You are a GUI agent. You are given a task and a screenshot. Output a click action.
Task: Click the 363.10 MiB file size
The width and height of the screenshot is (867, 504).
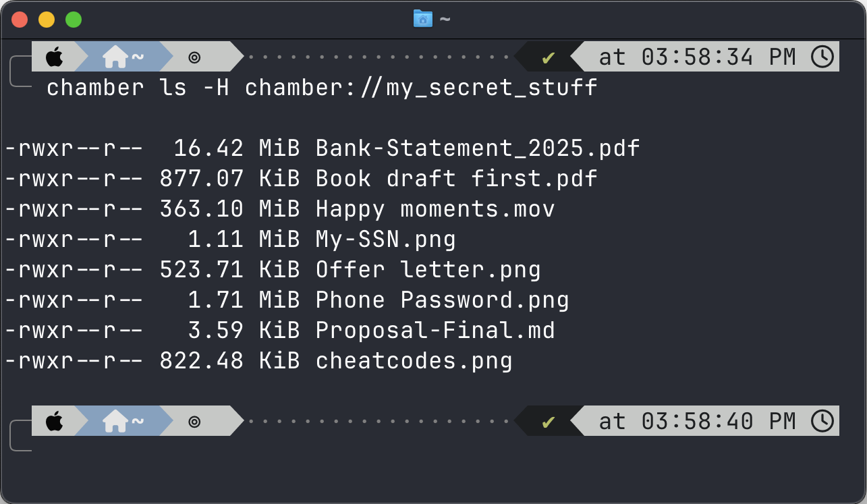click(x=229, y=208)
